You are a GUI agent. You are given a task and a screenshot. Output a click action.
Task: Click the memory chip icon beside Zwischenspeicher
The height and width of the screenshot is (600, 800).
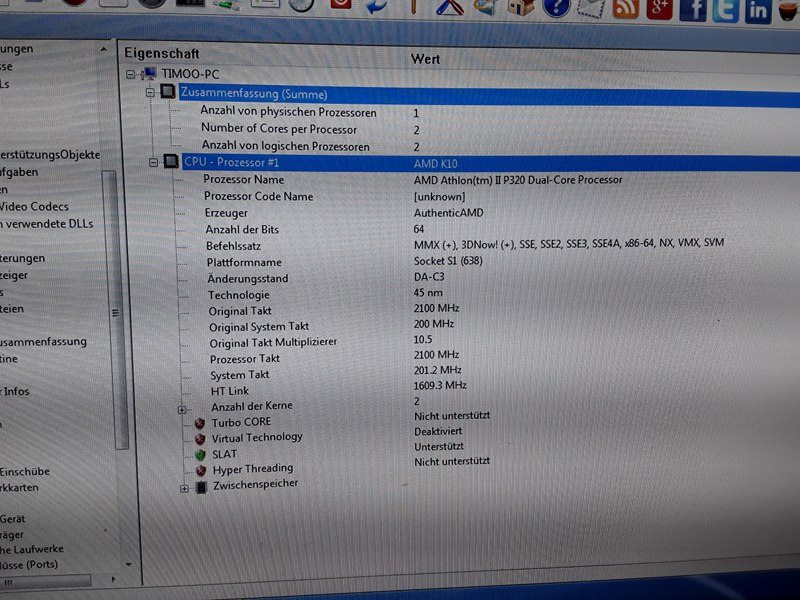(x=202, y=487)
